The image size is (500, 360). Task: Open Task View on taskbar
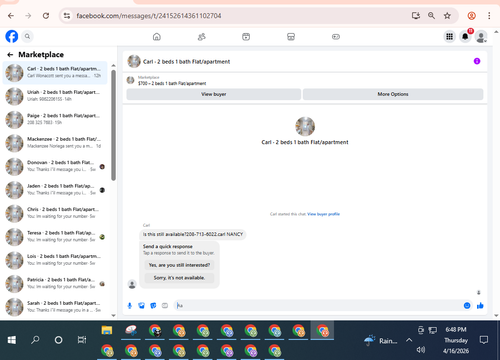82,340
